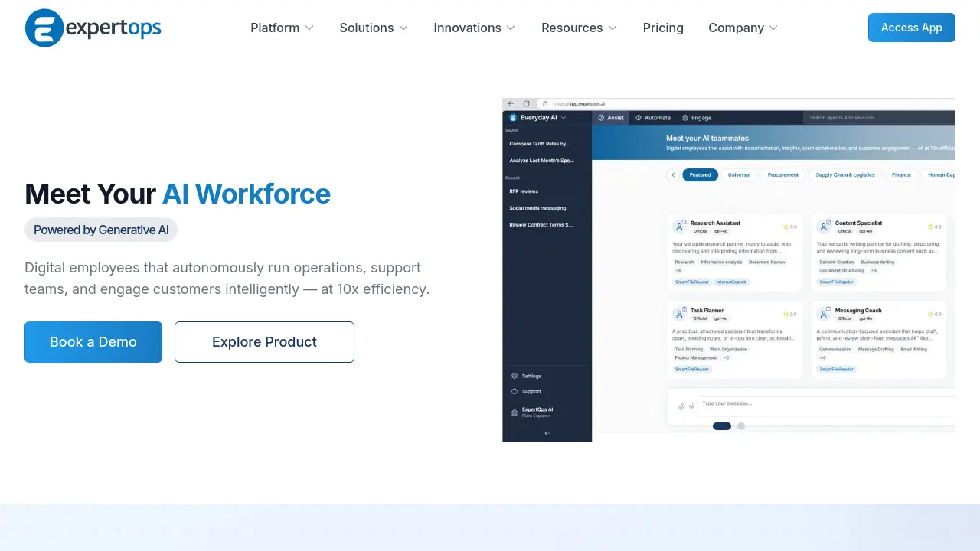Select the Featured category pill
The height and width of the screenshot is (551, 980).
click(700, 175)
